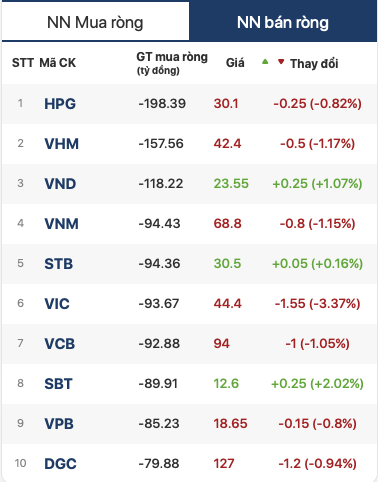
Task: Click the red down triangle sort icon
Action: tap(281, 62)
